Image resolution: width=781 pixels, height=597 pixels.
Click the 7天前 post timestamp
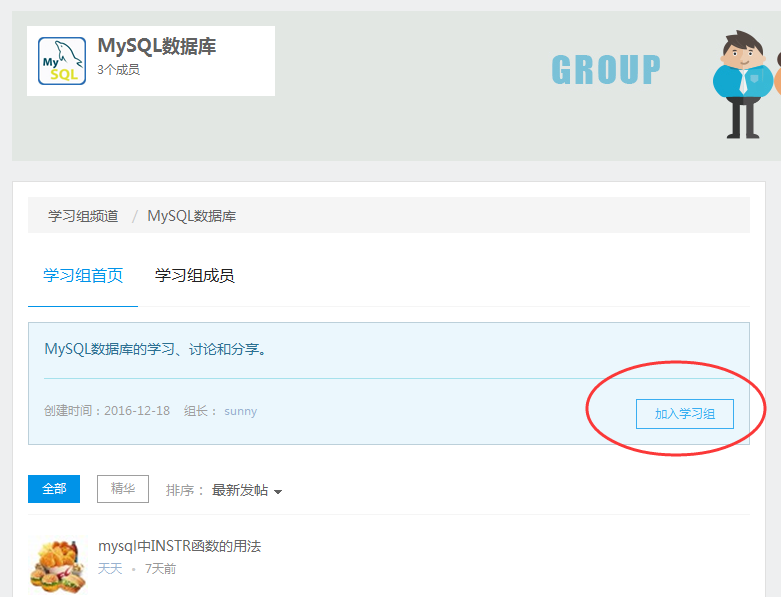[160, 569]
